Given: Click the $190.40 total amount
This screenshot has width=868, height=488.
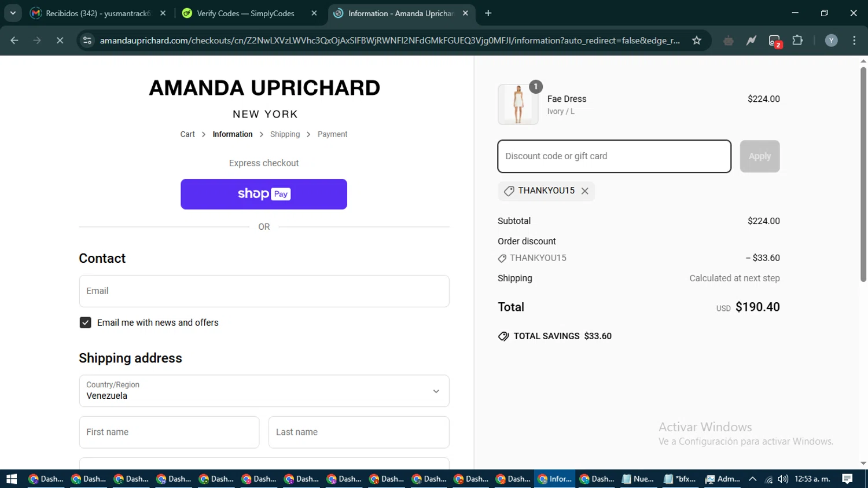Looking at the screenshot, I should tap(757, 307).
